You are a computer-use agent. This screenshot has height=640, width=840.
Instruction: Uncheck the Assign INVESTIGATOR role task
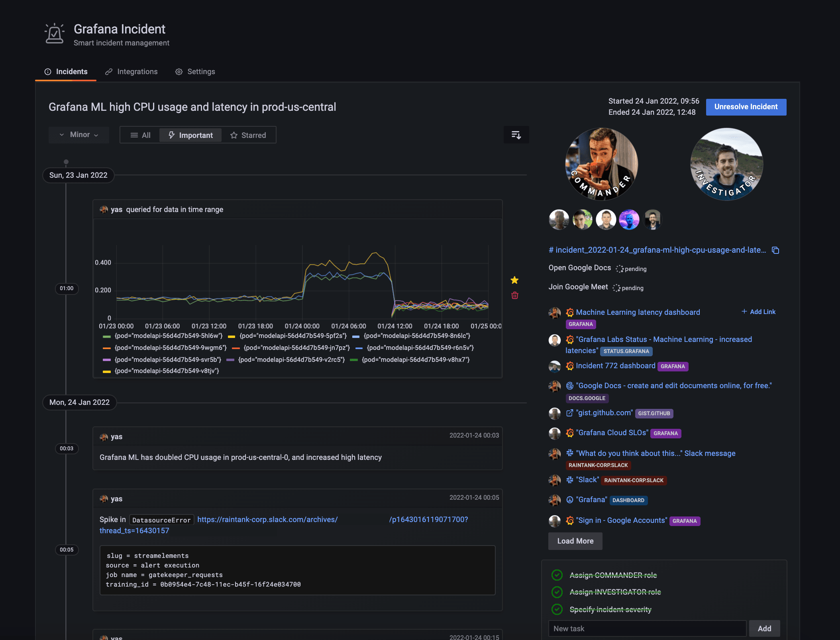tap(557, 592)
